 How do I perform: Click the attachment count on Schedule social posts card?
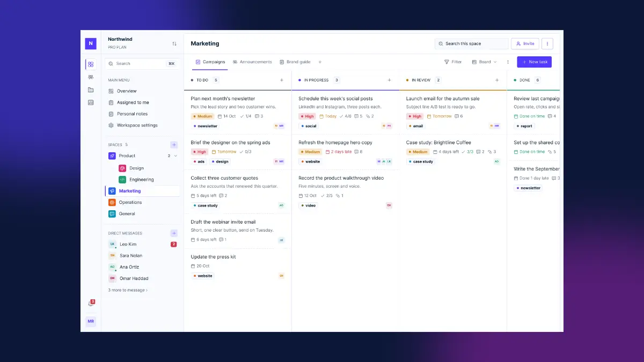(369, 116)
